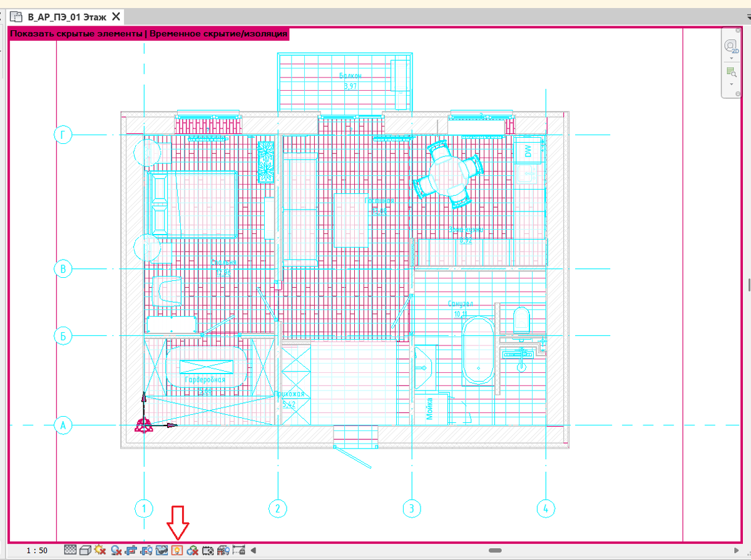Click the side splitter handle at right edge
The width and height of the screenshot is (751, 560).
[x=748, y=285]
